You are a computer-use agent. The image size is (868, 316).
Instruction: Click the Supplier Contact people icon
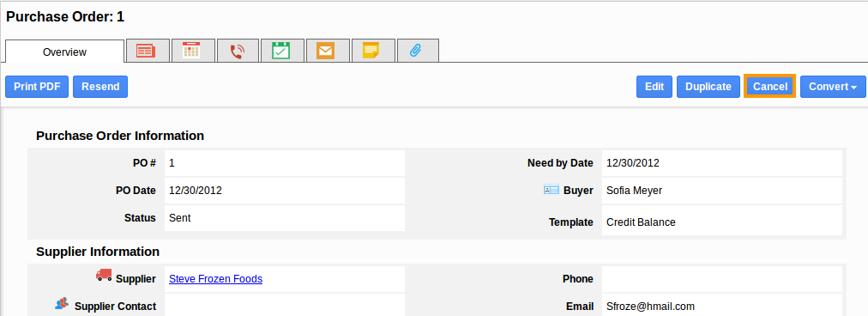(62, 303)
